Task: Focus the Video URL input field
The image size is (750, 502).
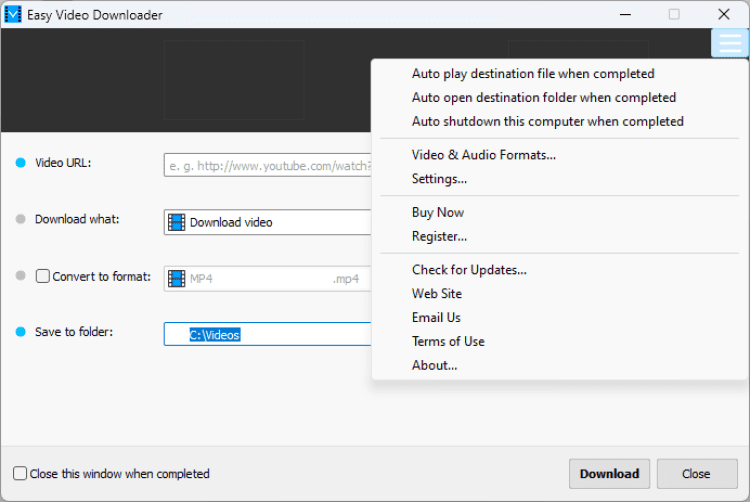Action: (268, 165)
